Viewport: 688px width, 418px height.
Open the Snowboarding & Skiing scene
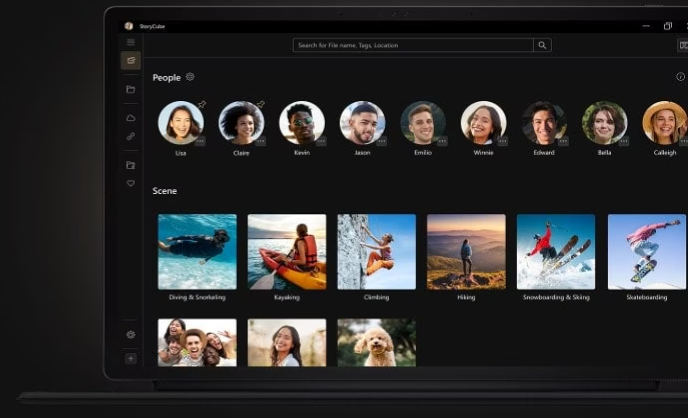(x=555, y=252)
